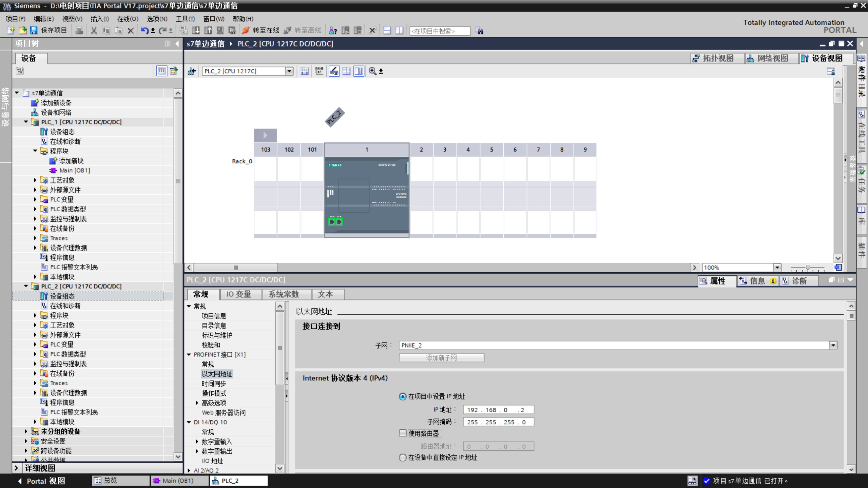
Task: Click the Save project icon
Action: [34, 31]
